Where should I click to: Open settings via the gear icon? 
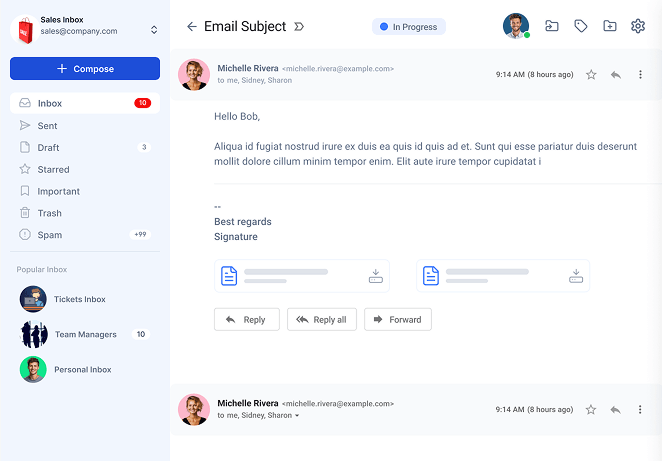point(638,27)
